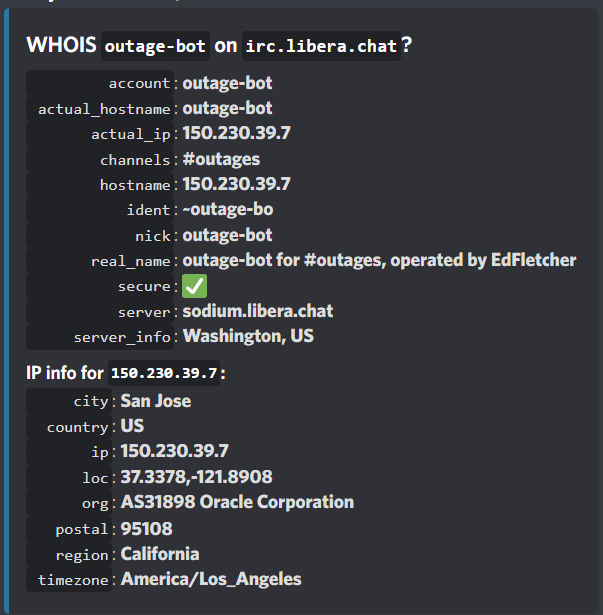Click irc.libera.chat code text in title
This screenshot has height=615, width=603.
click(x=321, y=46)
